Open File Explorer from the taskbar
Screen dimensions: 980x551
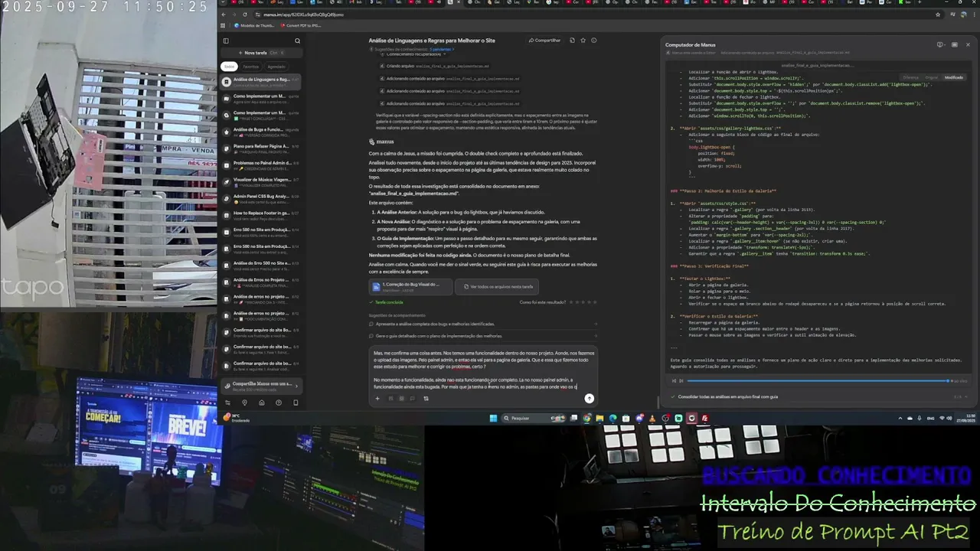599,418
